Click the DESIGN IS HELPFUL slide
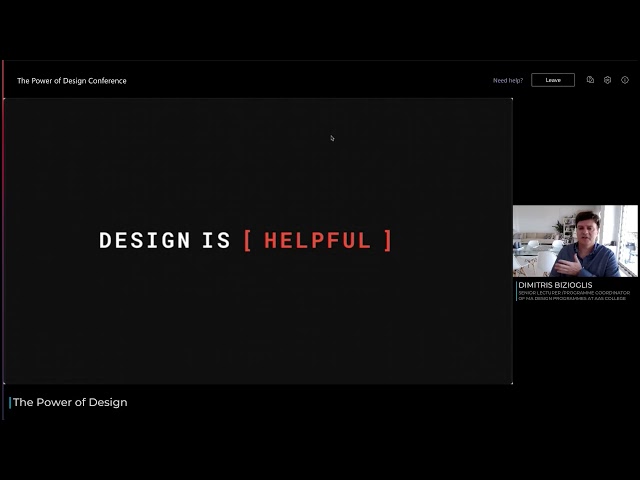 pos(258,241)
